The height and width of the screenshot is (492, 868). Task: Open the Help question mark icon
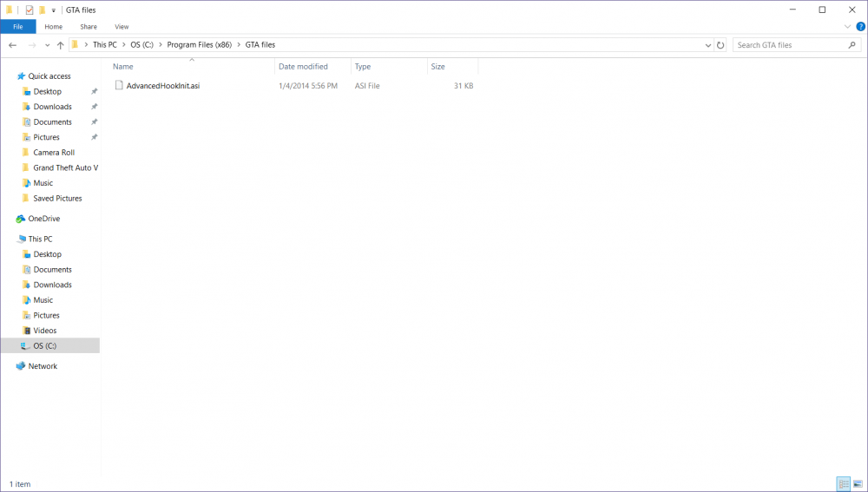(x=861, y=27)
